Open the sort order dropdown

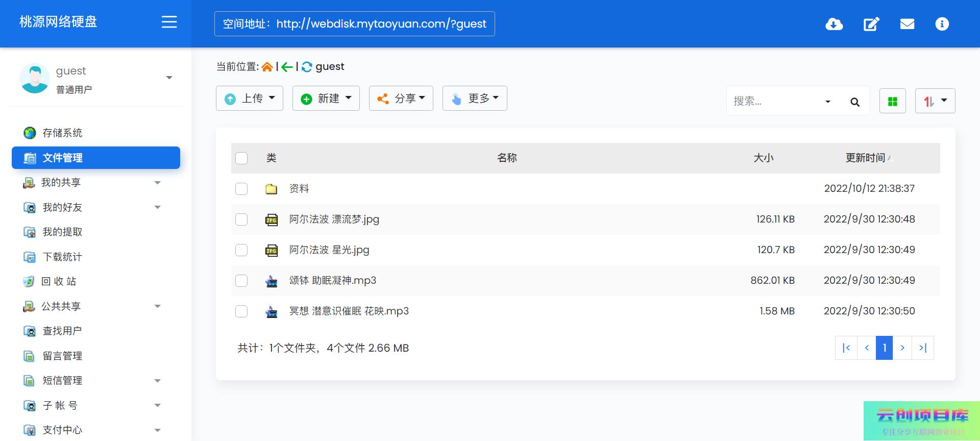pos(935,101)
